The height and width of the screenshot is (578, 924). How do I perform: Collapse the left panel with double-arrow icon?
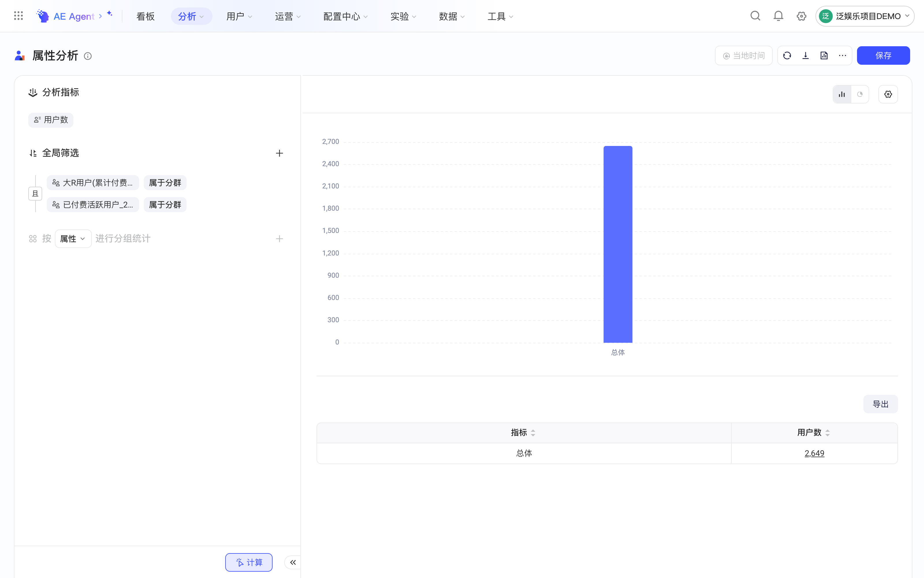click(293, 562)
